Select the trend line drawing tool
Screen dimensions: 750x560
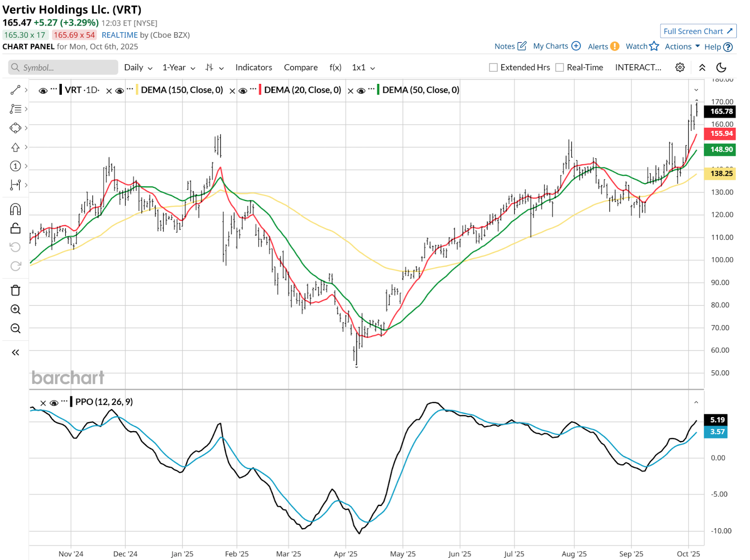point(15,90)
